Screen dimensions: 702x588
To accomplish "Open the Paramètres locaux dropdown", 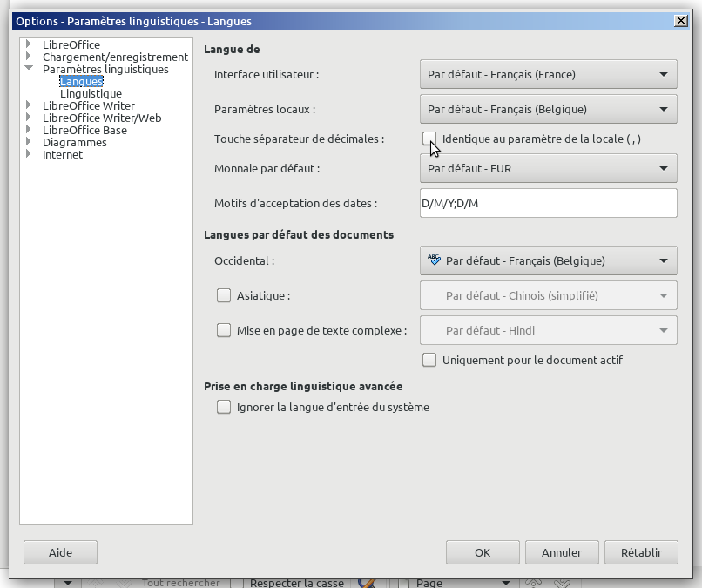I will [548, 109].
